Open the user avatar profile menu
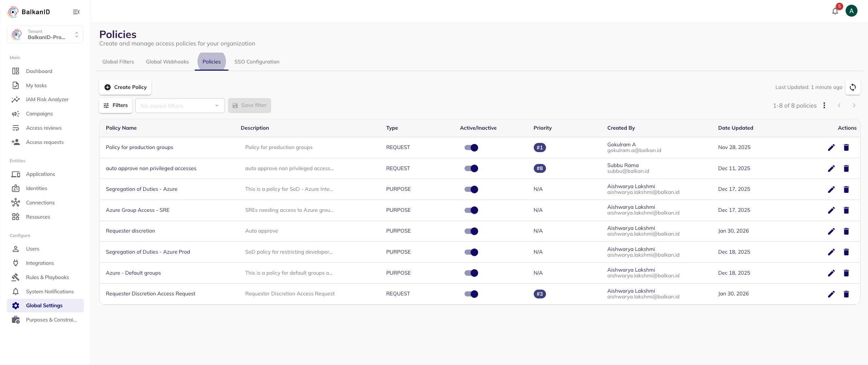Viewport: 868px width, 365px height. (851, 11)
